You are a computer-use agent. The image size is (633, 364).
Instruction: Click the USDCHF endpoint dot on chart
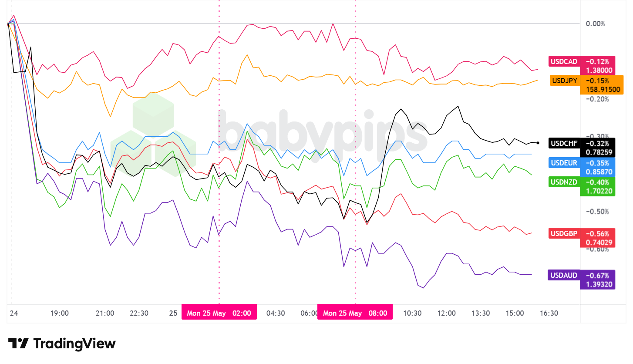point(539,143)
